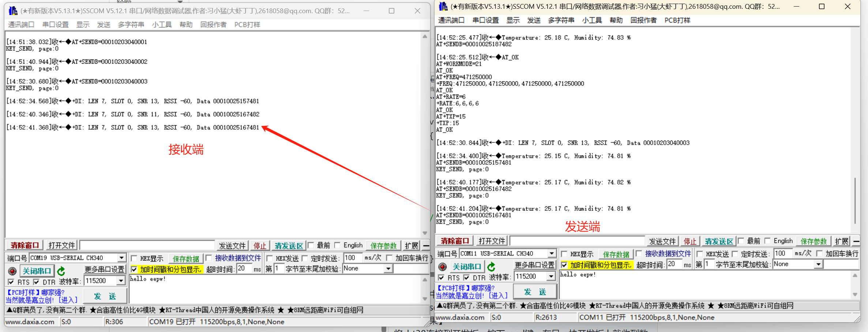Toggle the DTR checkbox in COM11 window
The image size is (868, 332).
466,278
